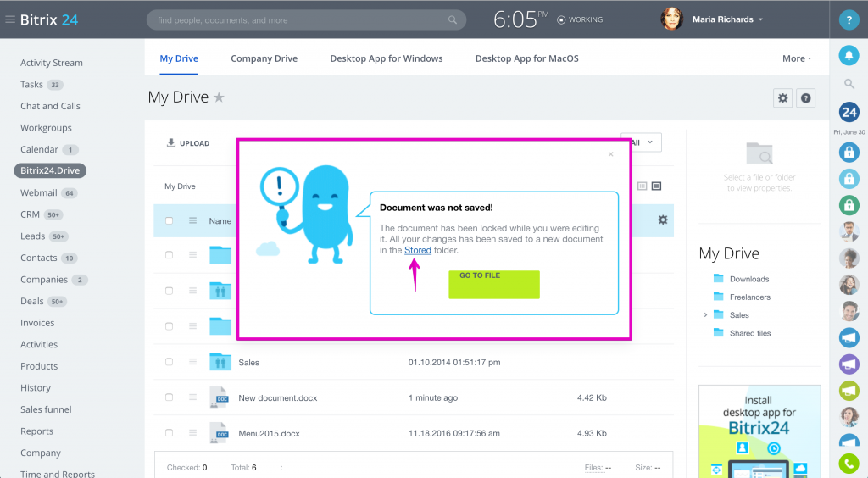Open the My Drive help question button
The width and height of the screenshot is (868, 478).
(805, 98)
